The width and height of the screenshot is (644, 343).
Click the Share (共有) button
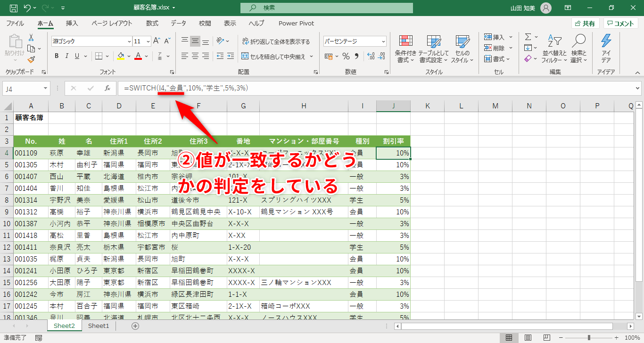[x=585, y=24]
